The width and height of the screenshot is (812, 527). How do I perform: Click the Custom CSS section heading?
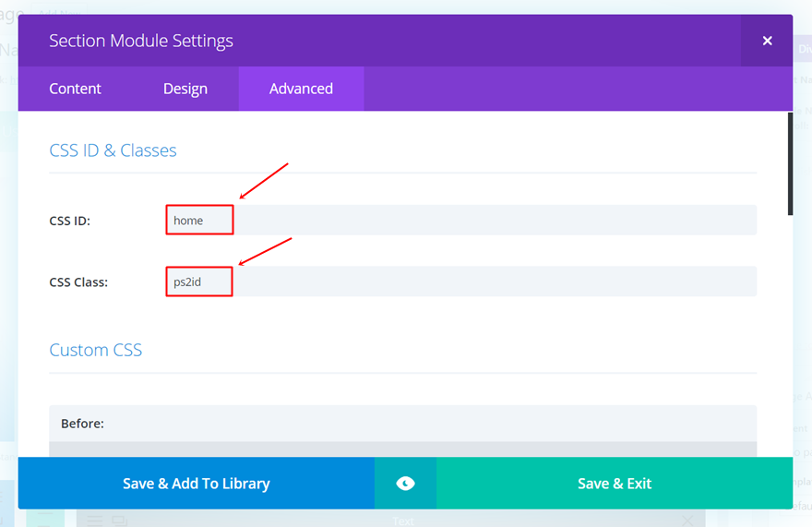96,350
